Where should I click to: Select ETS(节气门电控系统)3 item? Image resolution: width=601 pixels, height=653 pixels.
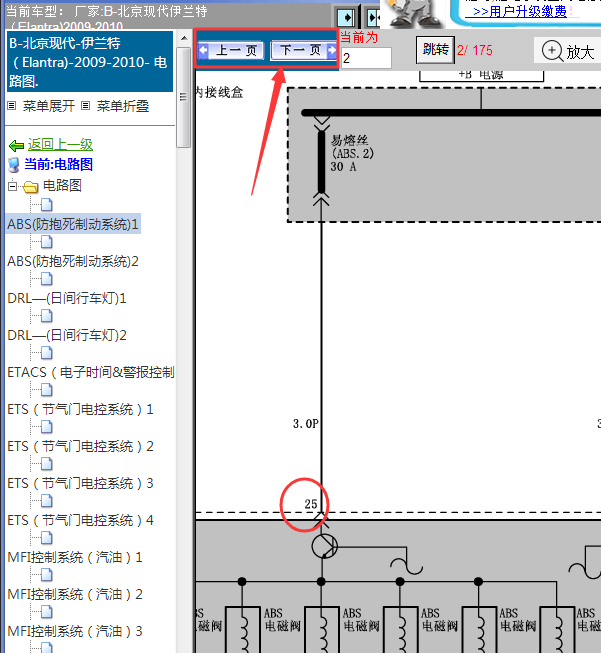80,484
